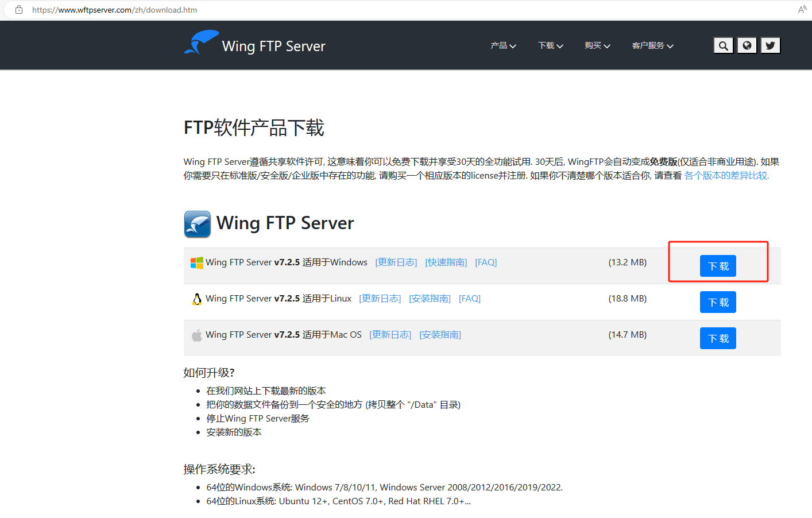Click the 64位的Linux系统 requirements line
Screen dimensions: 812x518
point(339,501)
